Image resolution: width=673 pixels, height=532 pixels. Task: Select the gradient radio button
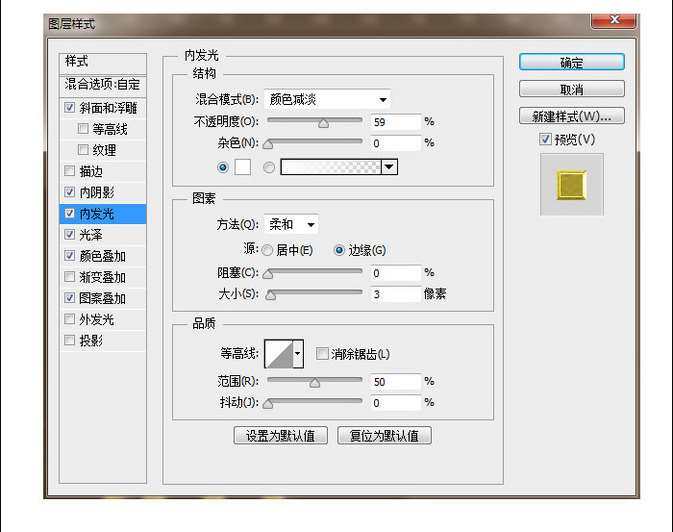click(269, 167)
